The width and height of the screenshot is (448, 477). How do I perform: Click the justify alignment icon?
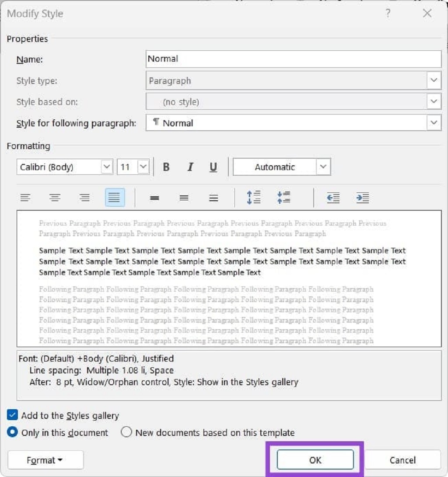[x=115, y=198]
